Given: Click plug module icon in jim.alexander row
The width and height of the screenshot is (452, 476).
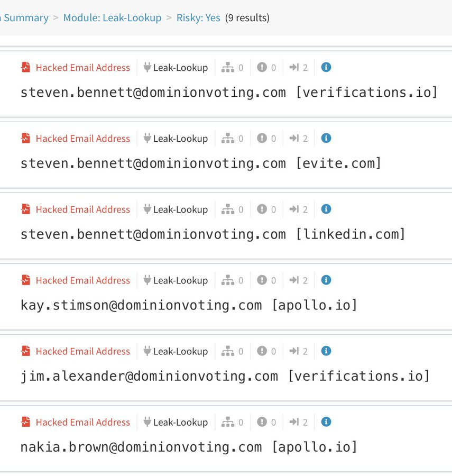Looking at the screenshot, I should click(x=147, y=351).
